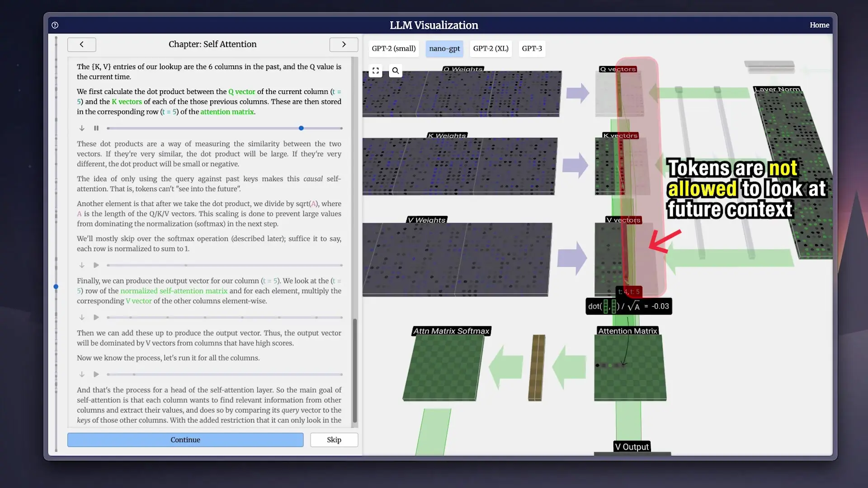Viewport: 868px width, 488px height.
Task: Advance to next chapter with right chevron
Action: click(x=344, y=44)
